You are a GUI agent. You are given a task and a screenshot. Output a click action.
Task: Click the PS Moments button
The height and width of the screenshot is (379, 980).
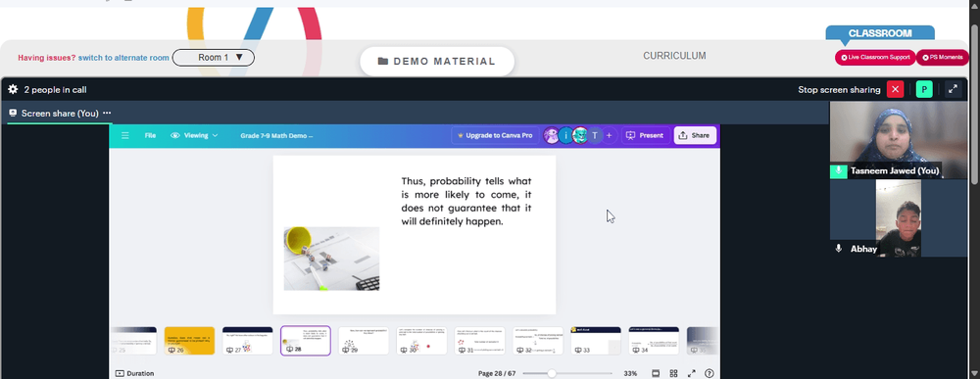click(x=943, y=58)
